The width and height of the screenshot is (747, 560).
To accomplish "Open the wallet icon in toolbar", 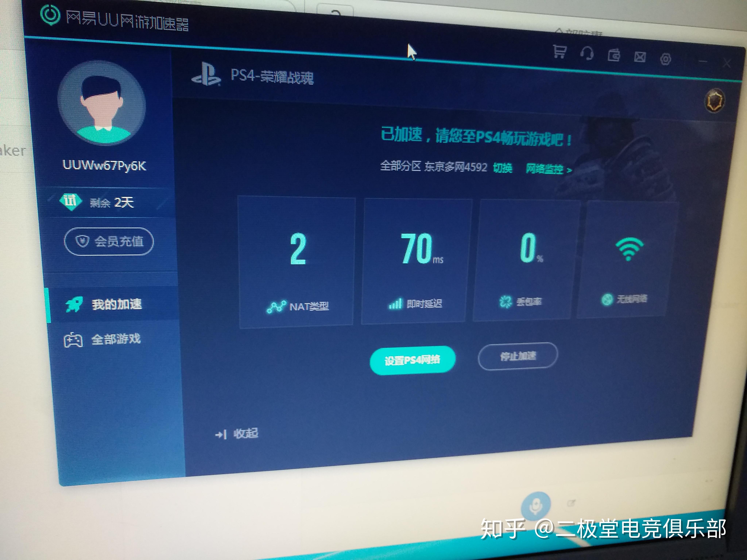I will pos(614,55).
